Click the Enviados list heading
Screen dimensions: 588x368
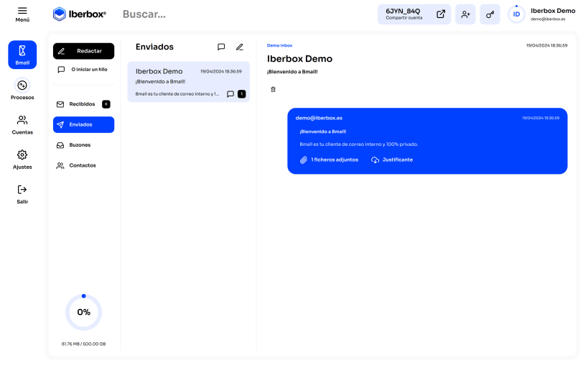point(154,47)
